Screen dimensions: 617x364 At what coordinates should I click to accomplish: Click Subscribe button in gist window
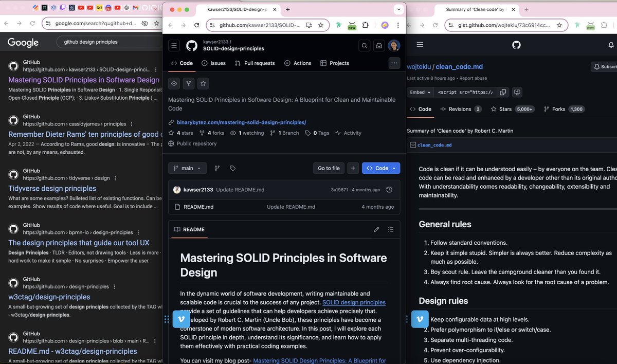604,67
